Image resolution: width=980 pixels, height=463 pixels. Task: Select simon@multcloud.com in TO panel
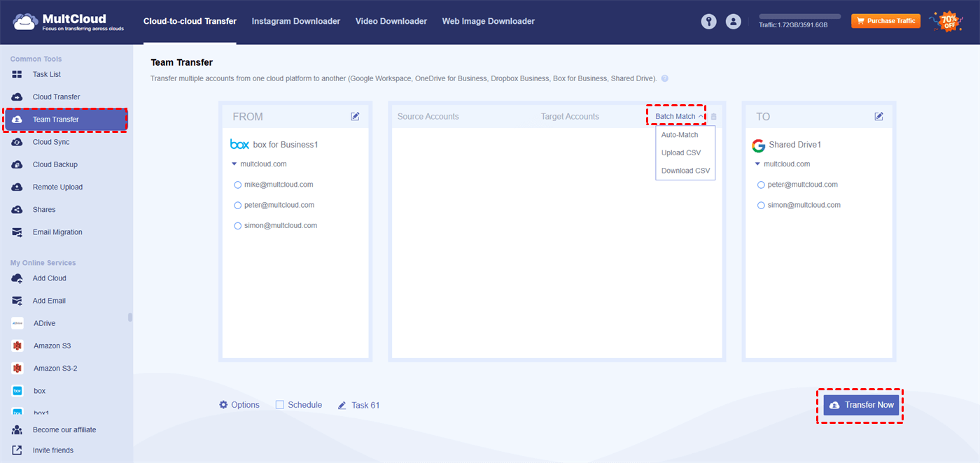pyautogui.click(x=761, y=205)
